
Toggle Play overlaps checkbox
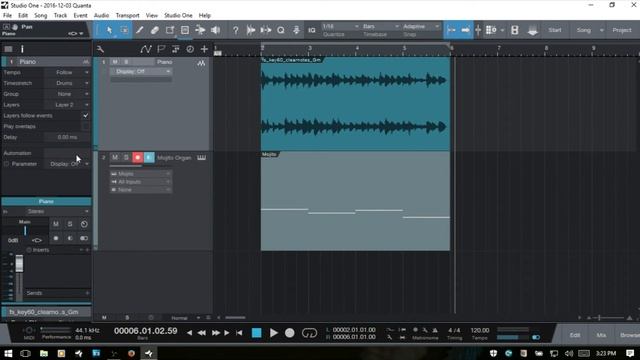(85, 127)
